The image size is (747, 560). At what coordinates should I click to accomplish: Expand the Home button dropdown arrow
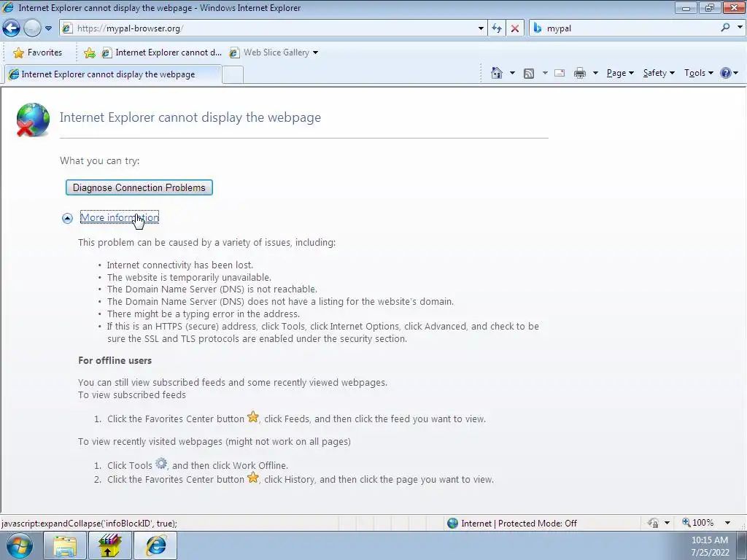coord(512,73)
